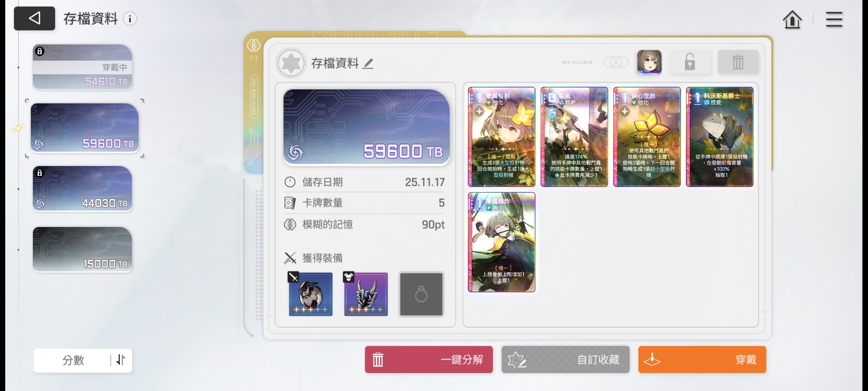Open the character portrait avatar
Image resolution: width=868 pixels, height=391 pixels.
click(649, 62)
